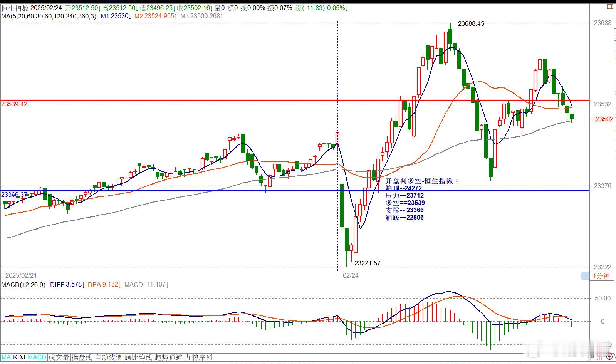Select the MA indicator tab
Screen dimensions: 616x364
tap(7, 357)
